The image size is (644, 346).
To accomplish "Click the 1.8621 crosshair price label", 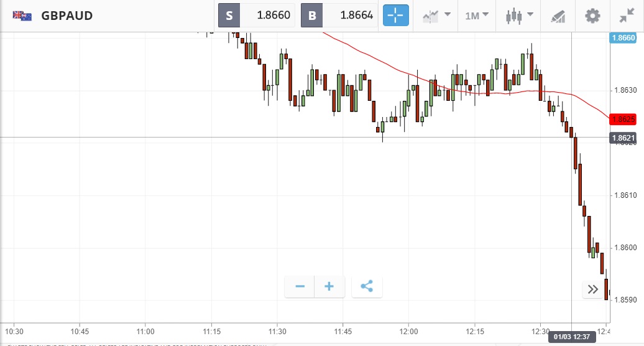I will 623,138.
